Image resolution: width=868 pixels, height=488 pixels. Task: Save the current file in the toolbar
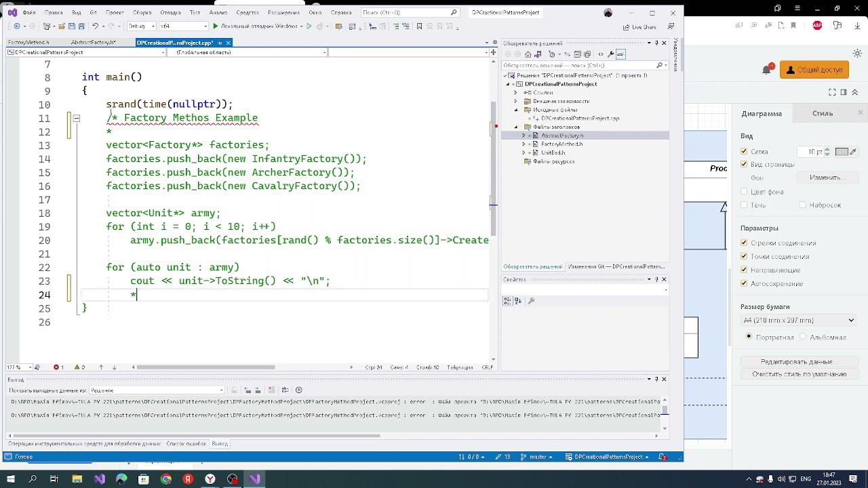(x=71, y=26)
